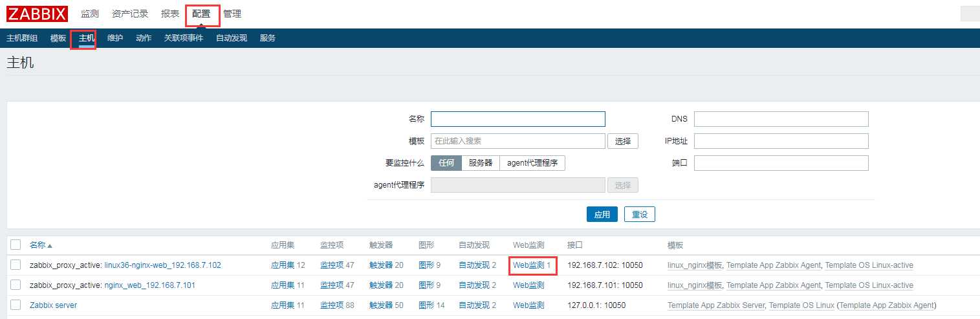Open the 报表 top menu
This screenshot has width=980, height=319.
170,14
